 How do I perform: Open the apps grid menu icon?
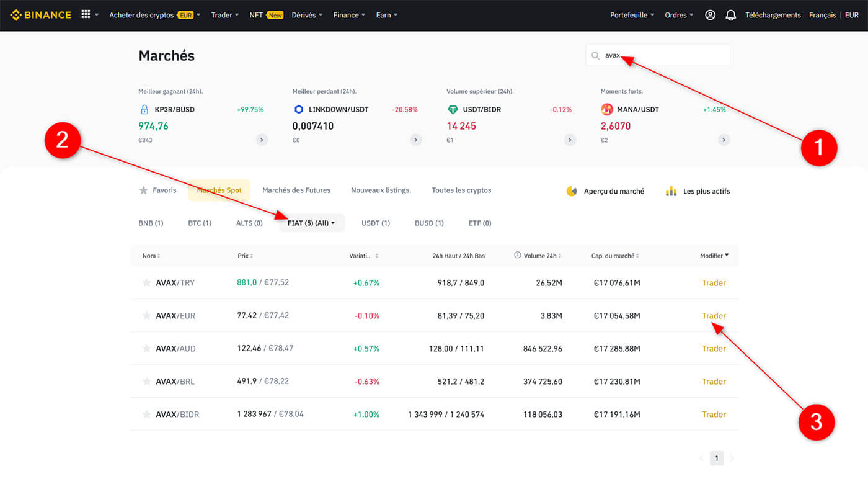(x=86, y=15)
